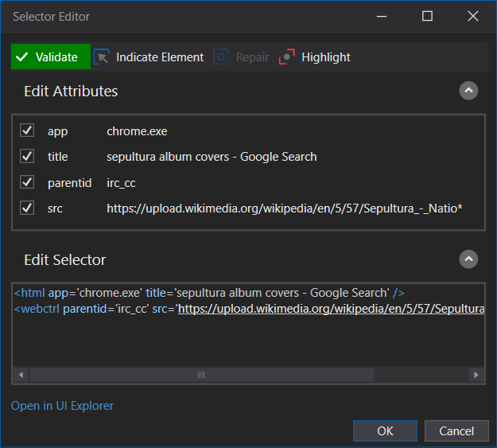Open in UI Explorer link
The height and width of the screenshot is (448, 497).
(x=62, y=406)
